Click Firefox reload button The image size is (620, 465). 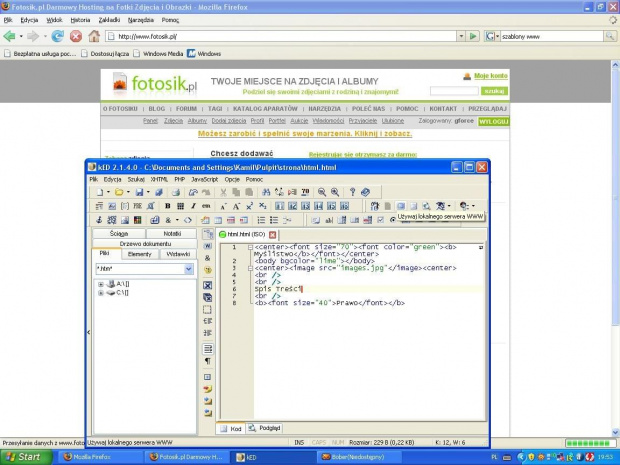click(58, 36)
